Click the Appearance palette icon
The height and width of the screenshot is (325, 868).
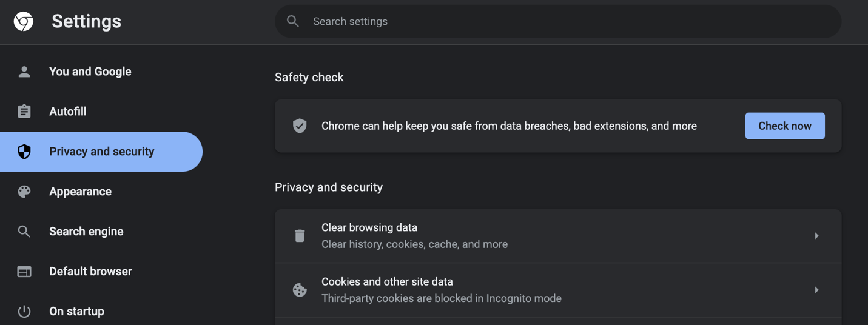(24, 192)
